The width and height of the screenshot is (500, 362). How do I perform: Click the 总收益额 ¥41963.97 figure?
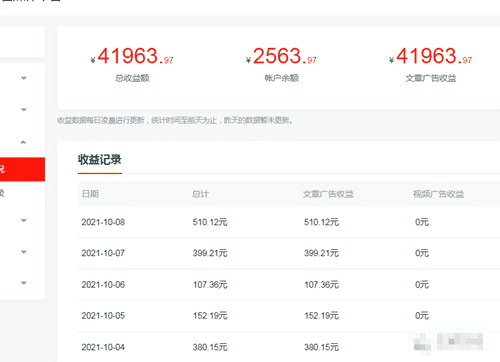point(132,56)
